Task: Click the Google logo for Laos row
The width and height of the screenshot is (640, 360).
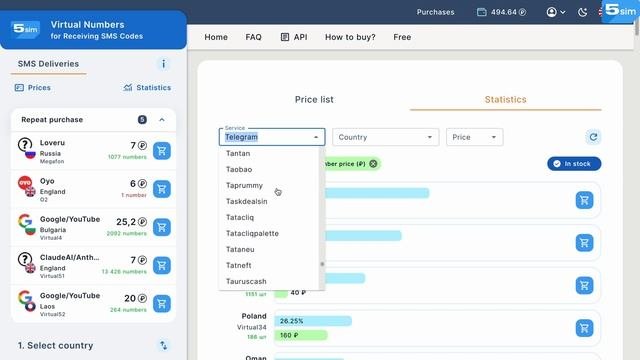Action: click(25, 297)
